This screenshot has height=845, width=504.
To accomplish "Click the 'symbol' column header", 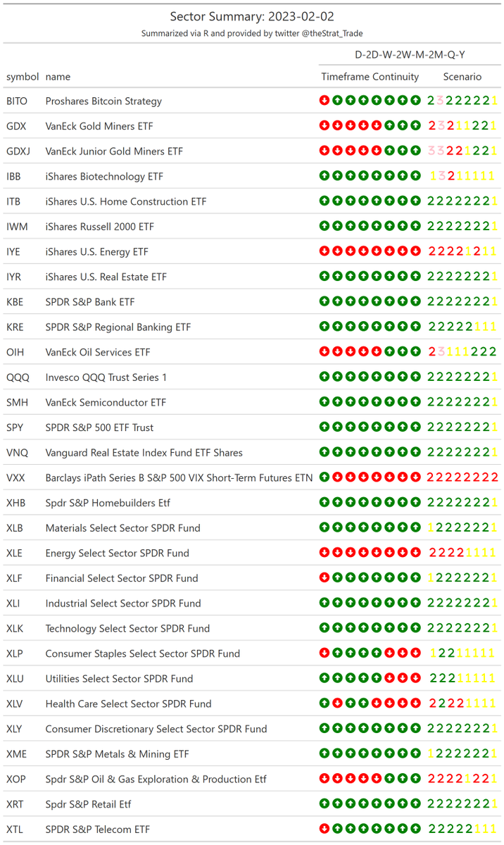I will (23, 77).
